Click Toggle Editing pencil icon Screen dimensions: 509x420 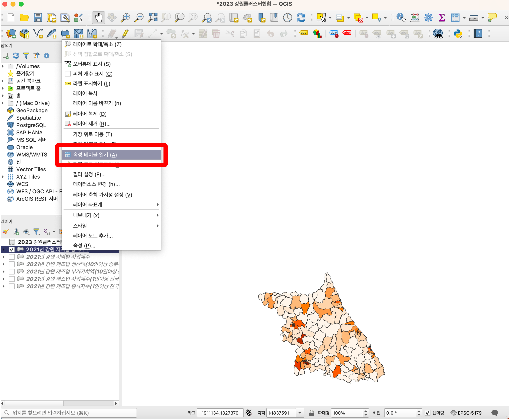click(125, 33)
